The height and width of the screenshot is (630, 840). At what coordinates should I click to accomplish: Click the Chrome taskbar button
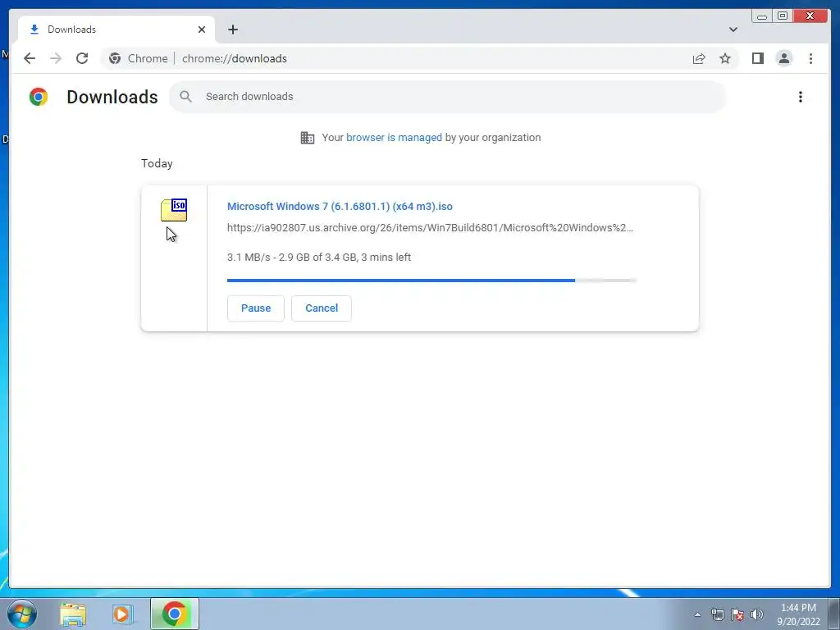[x=174, y=614]
